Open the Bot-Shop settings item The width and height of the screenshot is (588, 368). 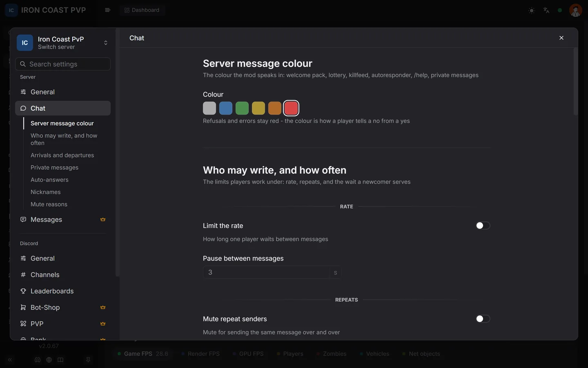tap(63, 307)
